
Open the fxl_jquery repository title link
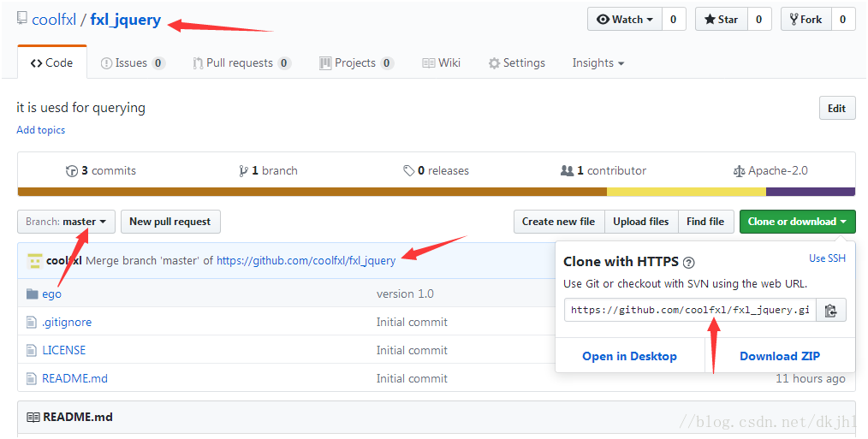coord(126,20)
